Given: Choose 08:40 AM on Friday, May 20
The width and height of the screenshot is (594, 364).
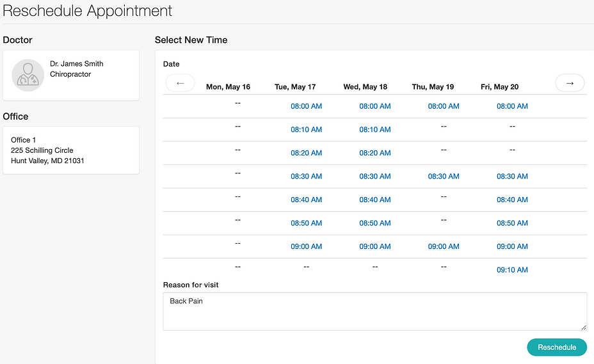Looking at the screenshot, I should click(512, 200).
